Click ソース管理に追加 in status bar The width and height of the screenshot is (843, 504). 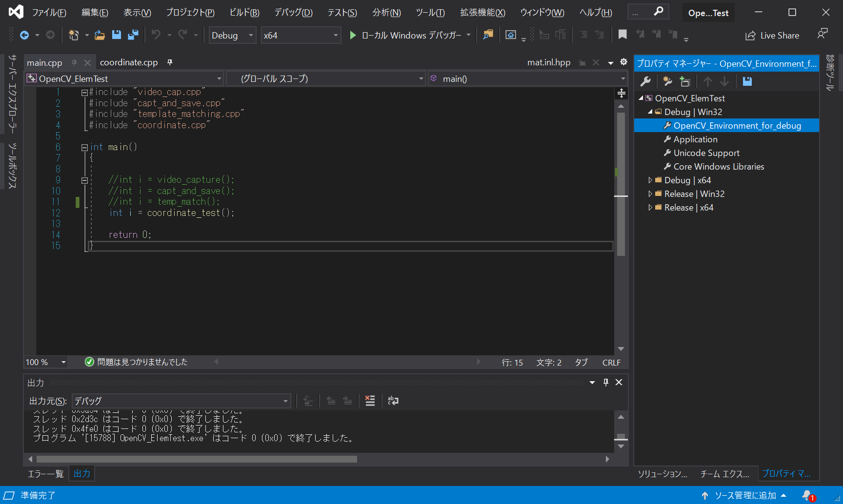click(744, 495)
